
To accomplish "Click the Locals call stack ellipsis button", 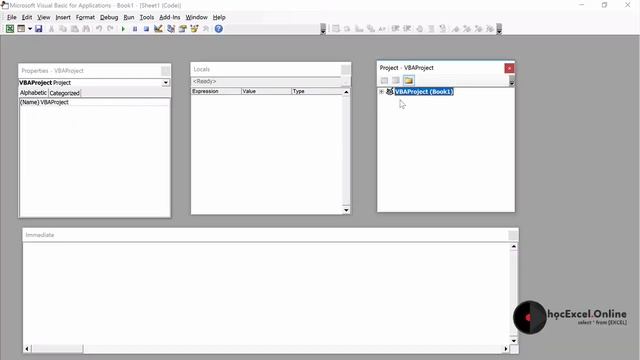I will pos(345,81).
